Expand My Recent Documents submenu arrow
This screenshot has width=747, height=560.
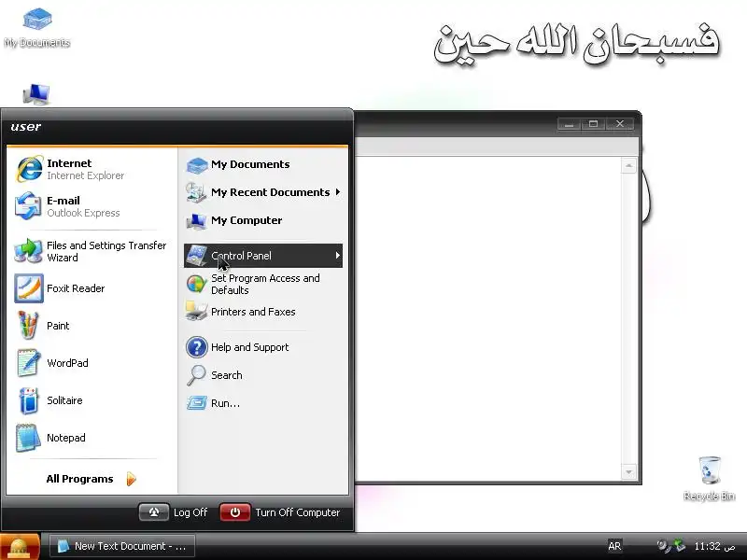338,192
